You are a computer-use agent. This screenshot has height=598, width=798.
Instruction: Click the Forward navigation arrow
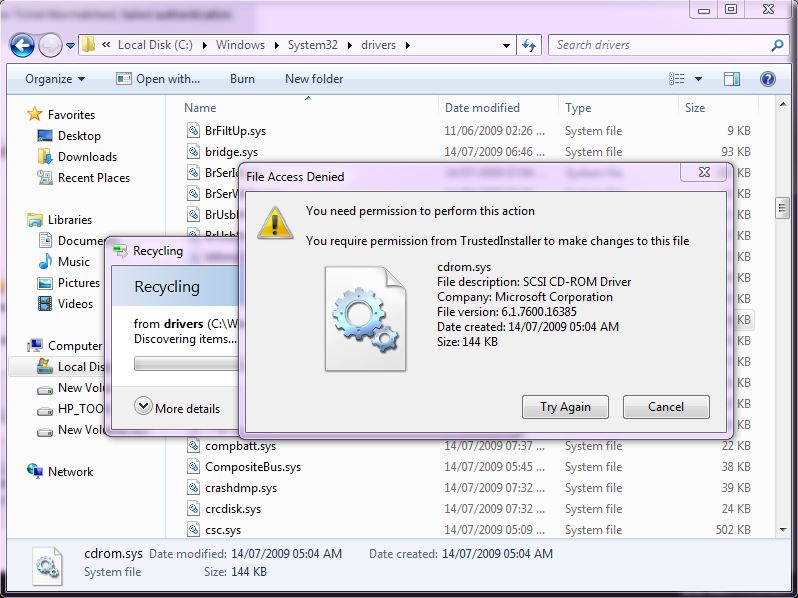[50, 46]
